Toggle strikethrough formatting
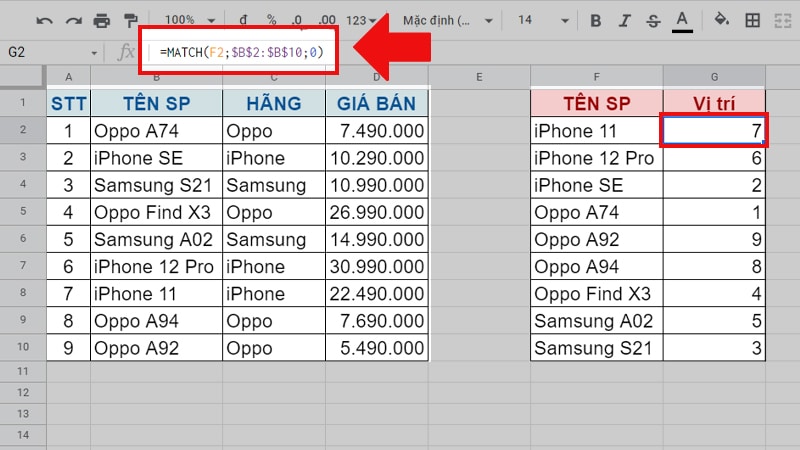 coord(653,21)
